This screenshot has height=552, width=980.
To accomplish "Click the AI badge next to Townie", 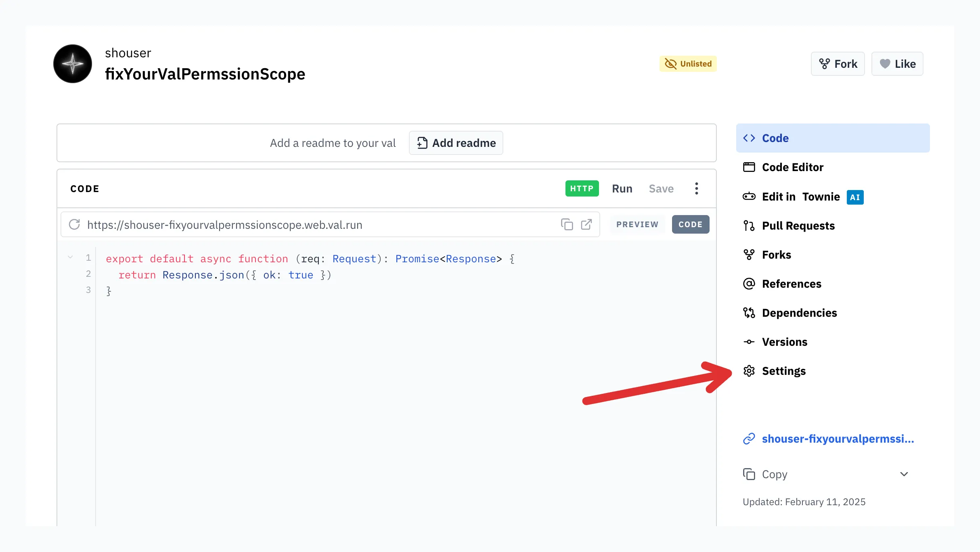I will (x=855, y=197).
